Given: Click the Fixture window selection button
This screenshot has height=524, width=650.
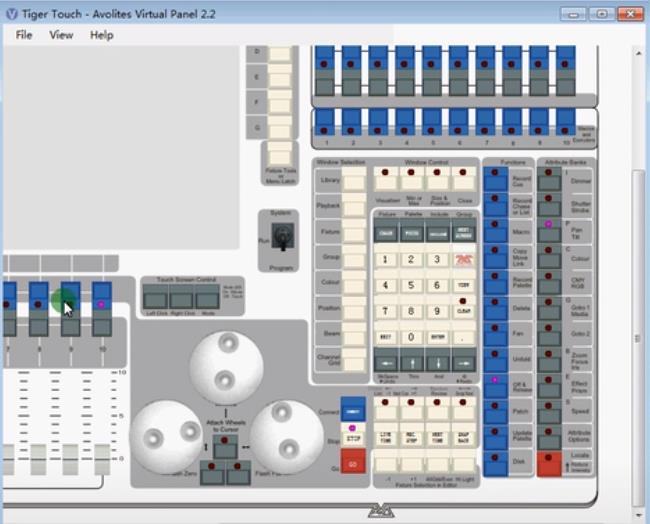Looking at the screenshot, I should [x=354, y=230].
